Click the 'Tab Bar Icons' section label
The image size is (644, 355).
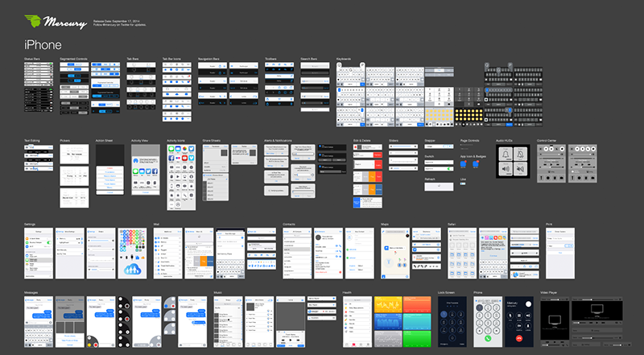pyautogui.click(x=171, y=59)
